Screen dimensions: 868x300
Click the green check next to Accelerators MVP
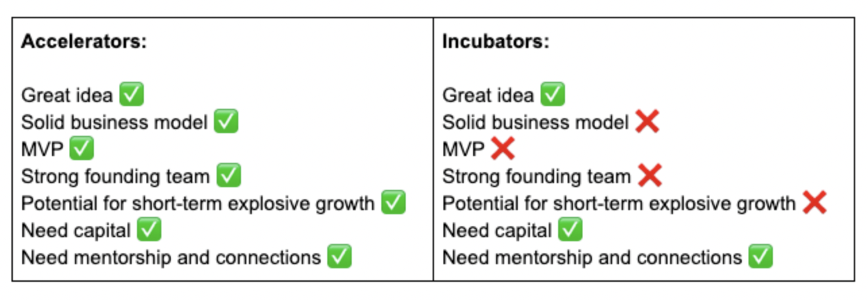[82, 149]
